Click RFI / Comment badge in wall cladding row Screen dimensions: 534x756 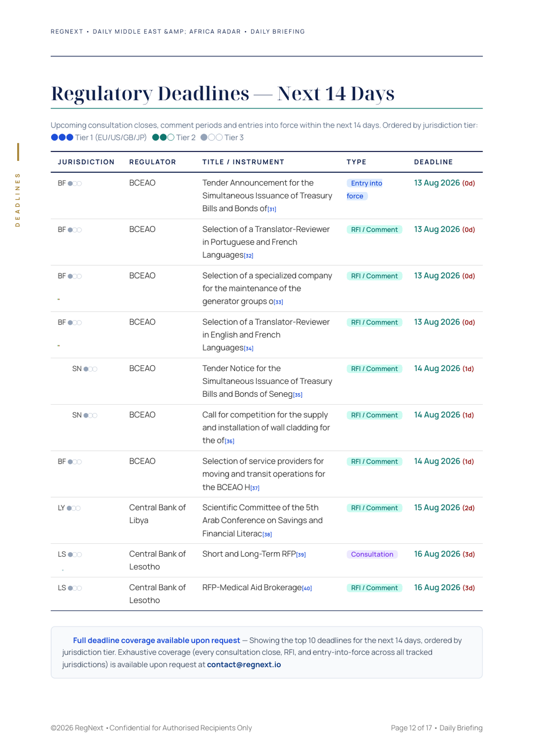[374, 415]
